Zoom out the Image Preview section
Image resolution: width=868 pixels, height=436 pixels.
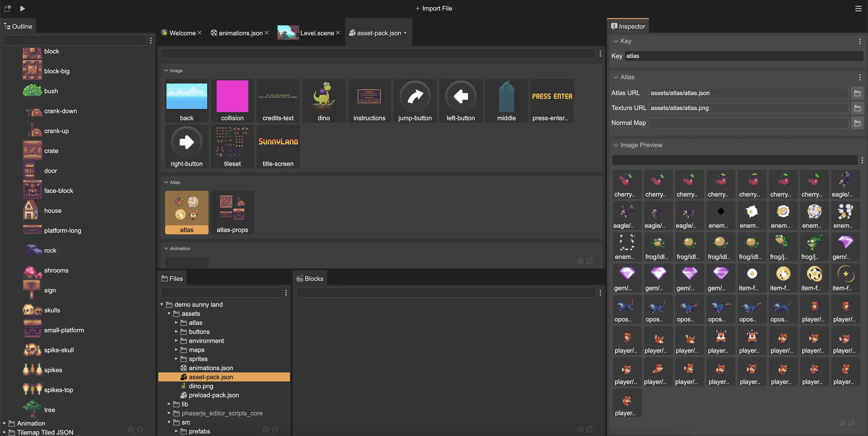(851, 423)
